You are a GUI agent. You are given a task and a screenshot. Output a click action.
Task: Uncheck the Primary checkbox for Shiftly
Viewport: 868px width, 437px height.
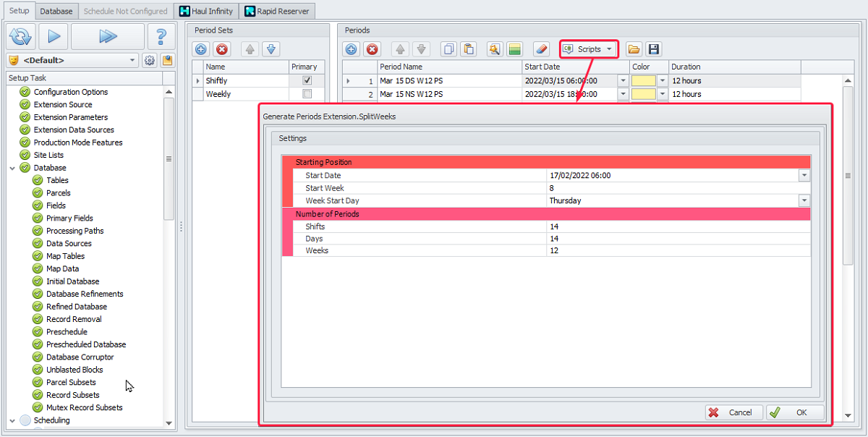(x=307, y=80)
